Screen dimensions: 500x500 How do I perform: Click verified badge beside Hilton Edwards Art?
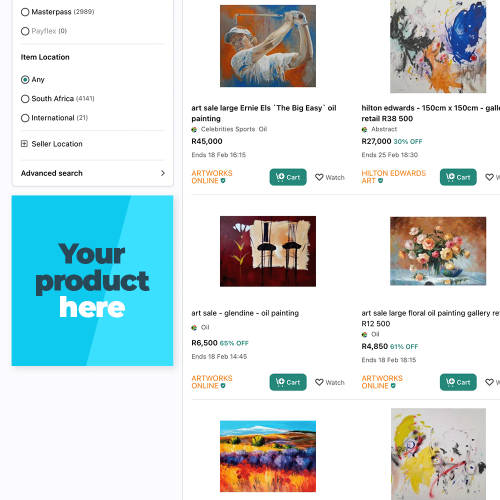click(381, 181)
